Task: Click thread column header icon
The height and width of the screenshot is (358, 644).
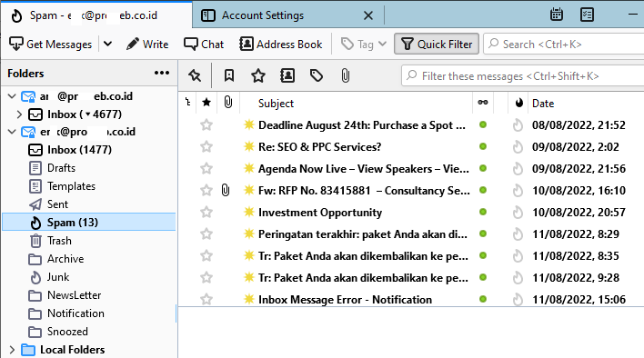Action: tap(188, 103)
